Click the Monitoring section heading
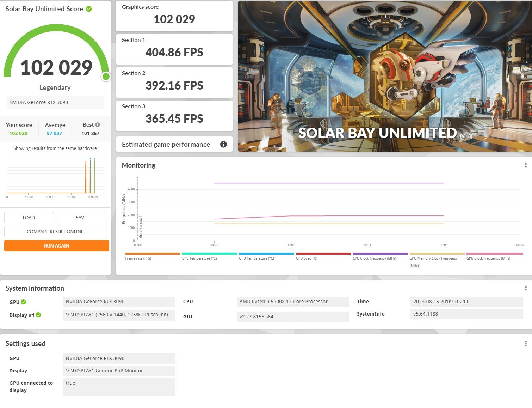This screenshot has height=408, width=532. tap(138, 165)
